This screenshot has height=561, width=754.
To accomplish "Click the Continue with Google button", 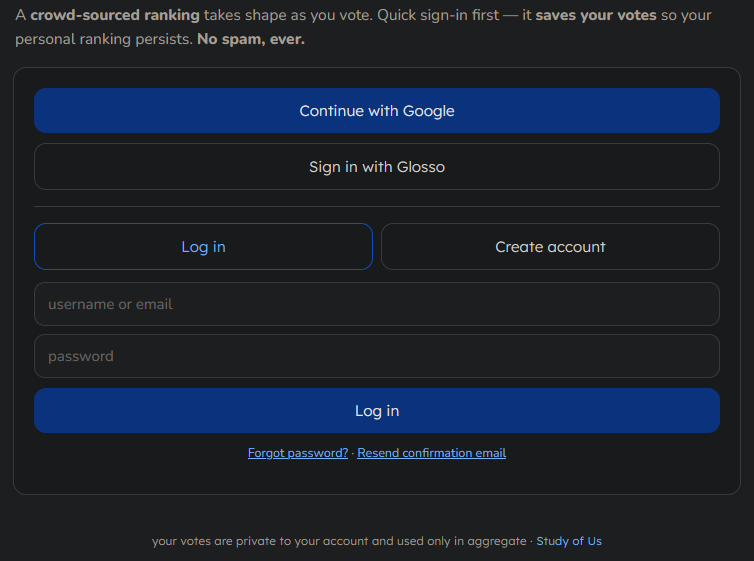I will pyautogui.click(x=377, y=111).
